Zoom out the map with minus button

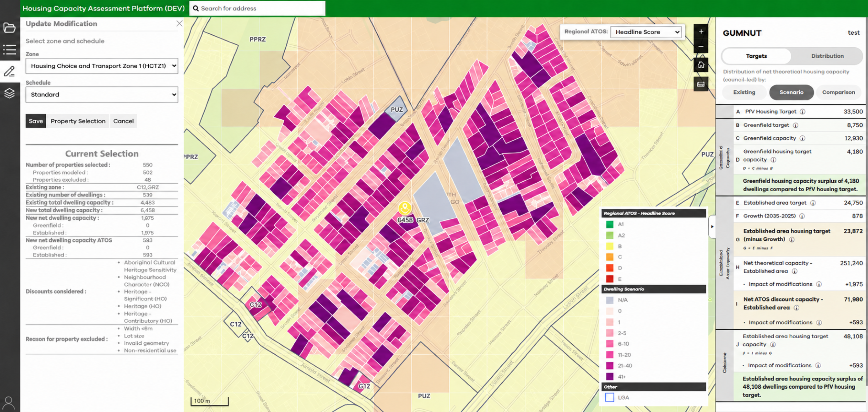(701, 46)
